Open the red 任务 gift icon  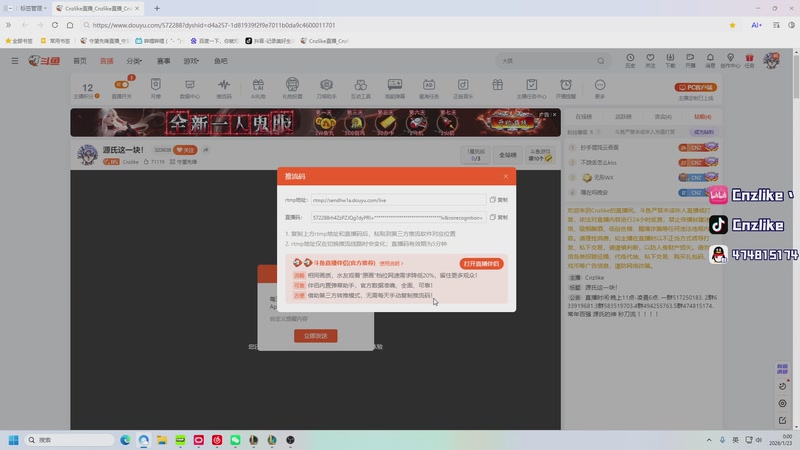[749, 60]
